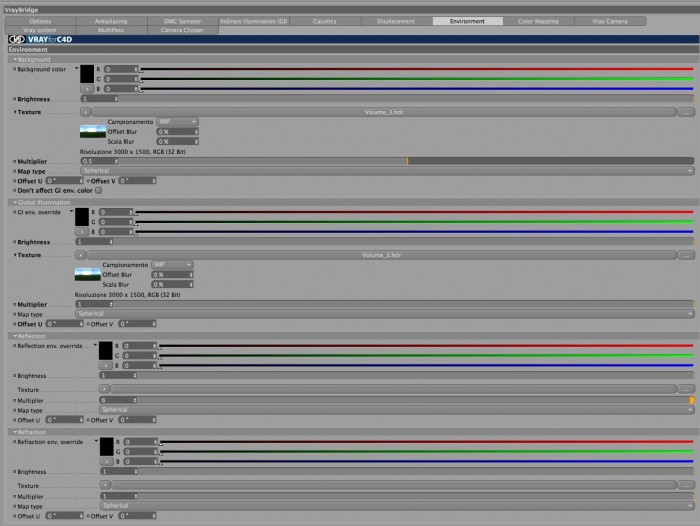Toggle Reflection swatch small arrow button

coord(106,366)
